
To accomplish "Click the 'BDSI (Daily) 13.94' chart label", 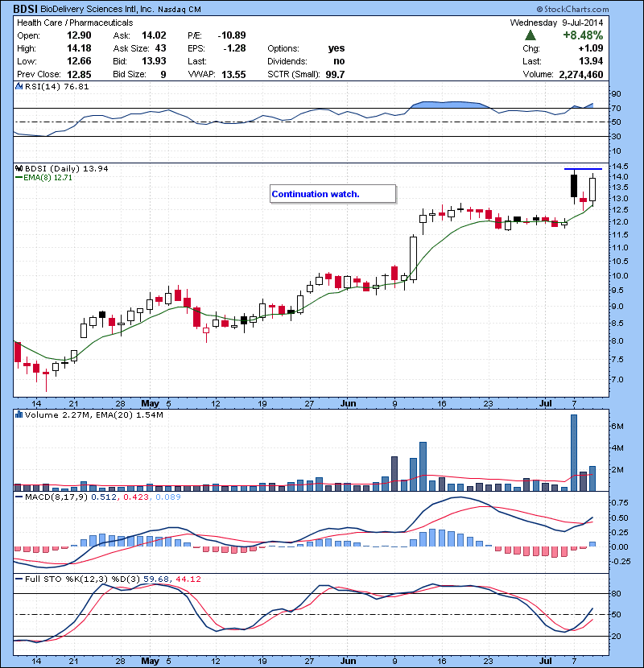I will point(67,169).
